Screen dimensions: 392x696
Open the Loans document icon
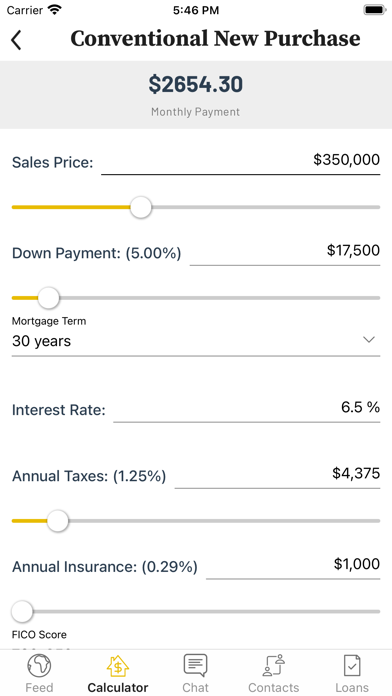[x=352, y=666]
